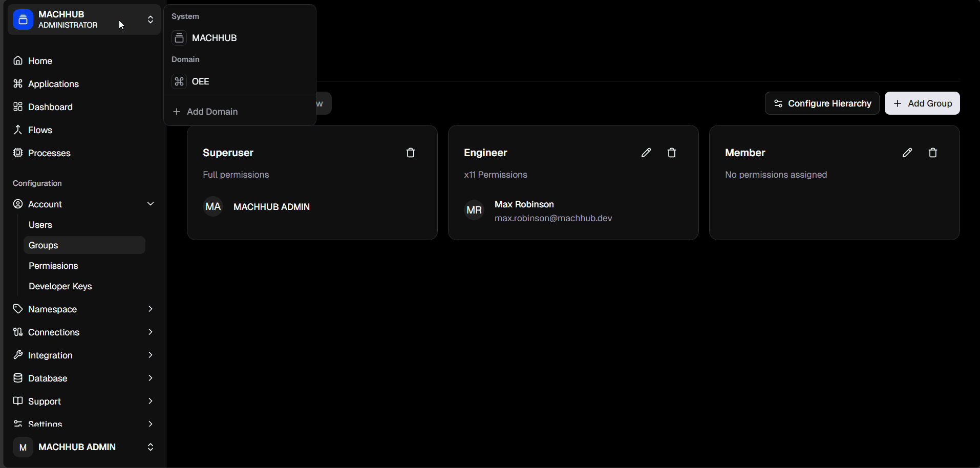Open the Flows page
Screen dimensions: 980x468
coord(84,130)
